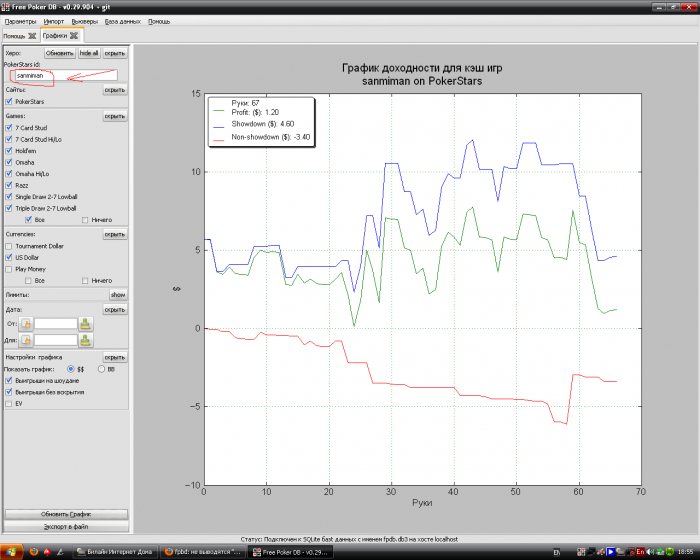
Task: Toggle Single Draw 2-7 Lowball checkbox
Action: (x=8, y=196)
